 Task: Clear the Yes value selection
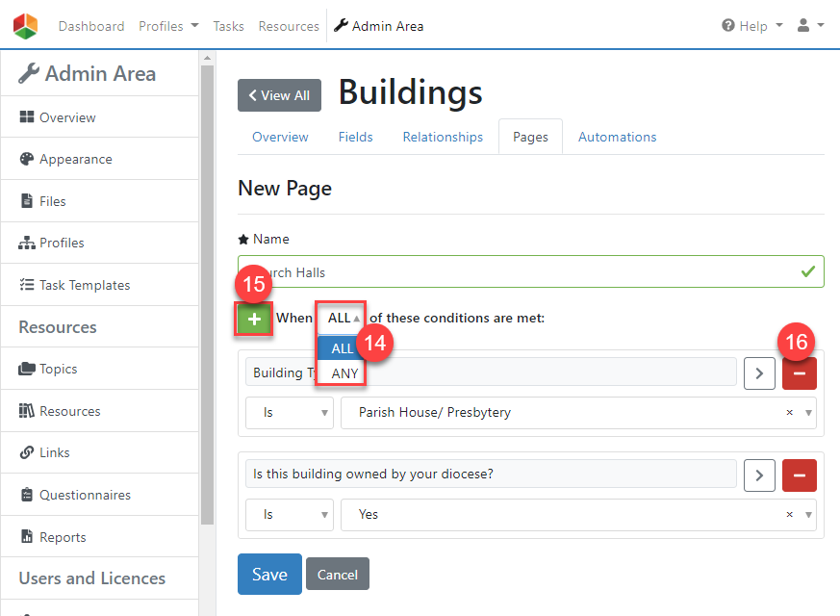coord(790,515)
